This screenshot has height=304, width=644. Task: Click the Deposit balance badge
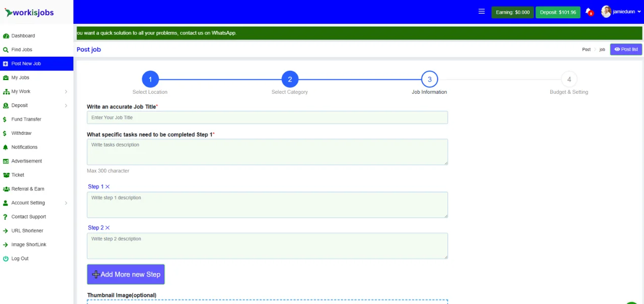(x=558, y=12)
